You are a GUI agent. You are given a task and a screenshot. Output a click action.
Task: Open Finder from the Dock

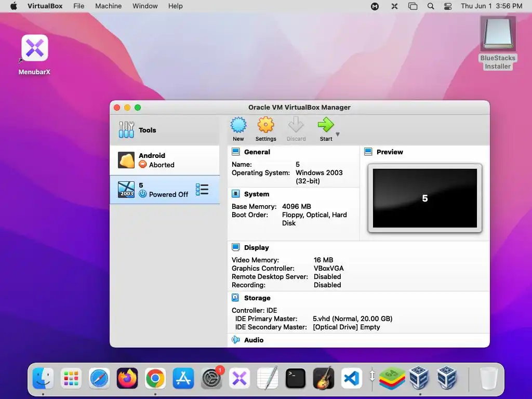tap(43, 378)
